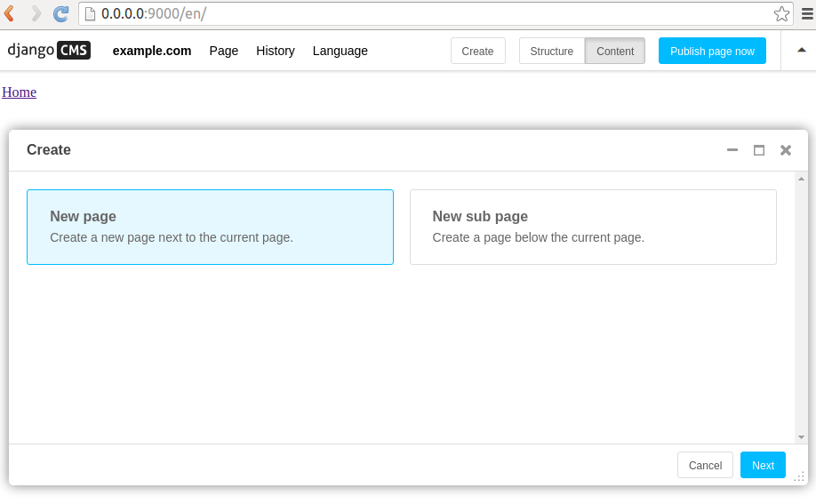The height and width of the screenshot is (504, 816).
Task: Switch to Content mode
Action: [x=615, y=51]
